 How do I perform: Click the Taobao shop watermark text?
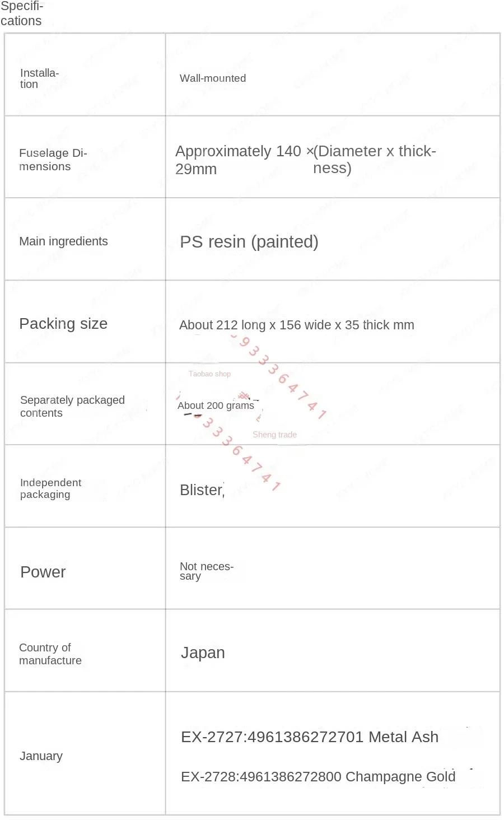pos(209,374)
